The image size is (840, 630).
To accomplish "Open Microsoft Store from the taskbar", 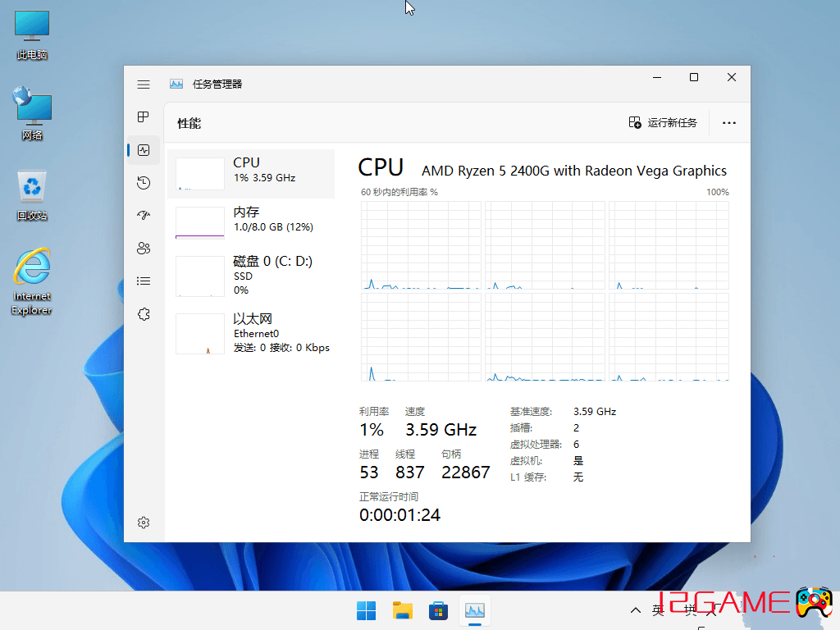I will (x=438, y=610).
